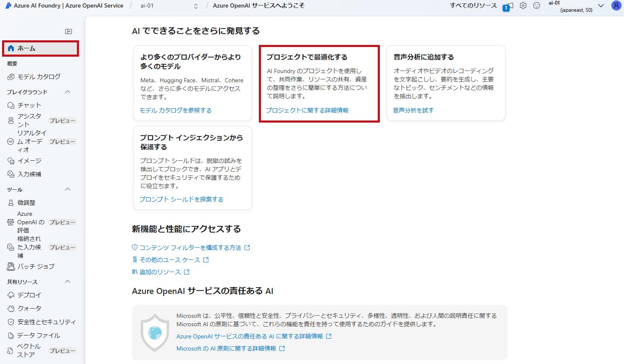Screen dimensions: 624x364
Task: Collapse the プレイグラウンド section chevron
Action: [68, 92]
